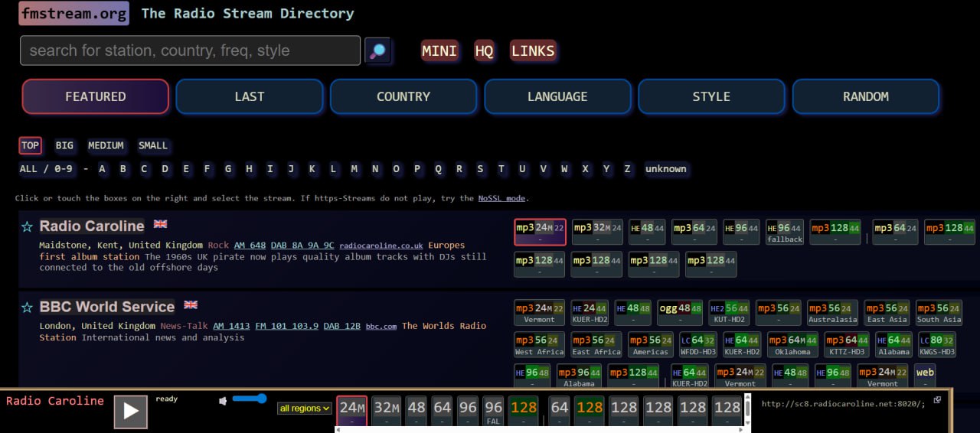Select Radio Caroline's mp3 24M stream box

(x=540, y=232)
